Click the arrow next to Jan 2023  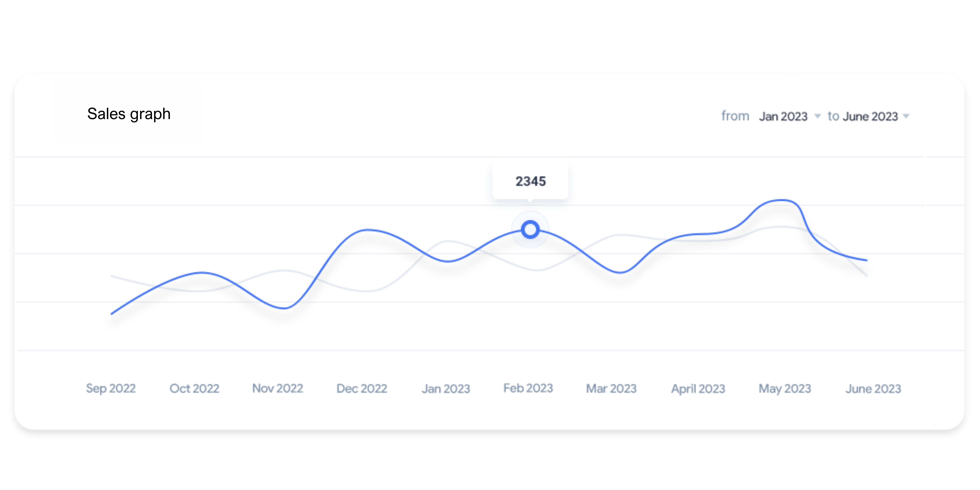coord(817,116)
